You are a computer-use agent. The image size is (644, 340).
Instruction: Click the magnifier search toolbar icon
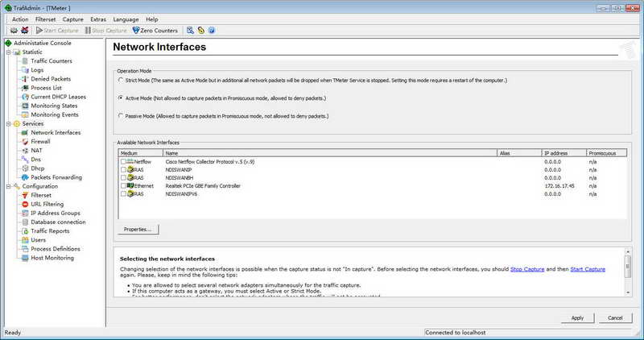tap(190, 31)
